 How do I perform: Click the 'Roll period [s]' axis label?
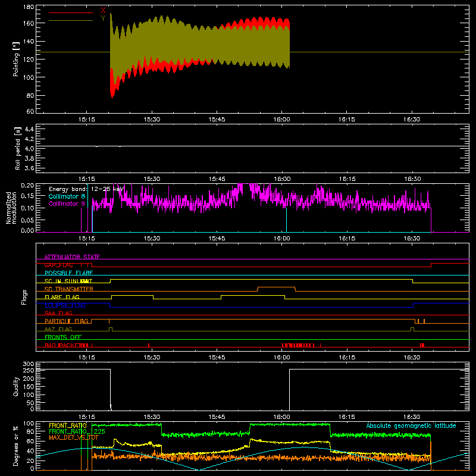[18, 148]
